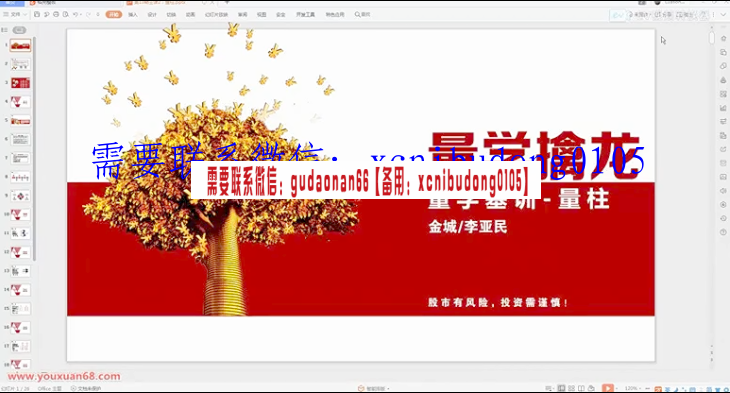Screen dimensions: 730x393
Task: Select slide 11 thumbnail
Action: [20, 233]
